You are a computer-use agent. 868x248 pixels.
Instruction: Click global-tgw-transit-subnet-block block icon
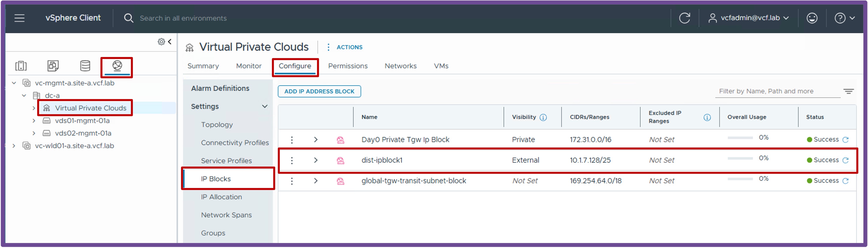tap(340, 181)
